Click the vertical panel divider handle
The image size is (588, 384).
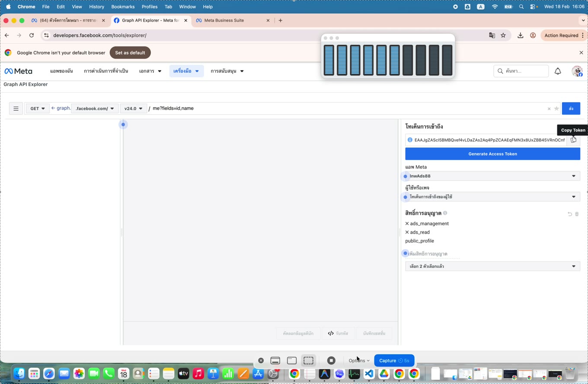tap(399, 232)
